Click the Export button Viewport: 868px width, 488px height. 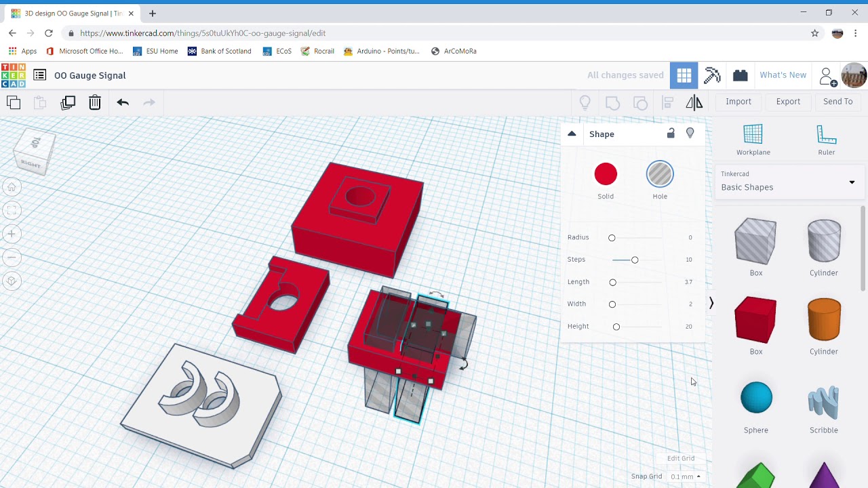788,102
